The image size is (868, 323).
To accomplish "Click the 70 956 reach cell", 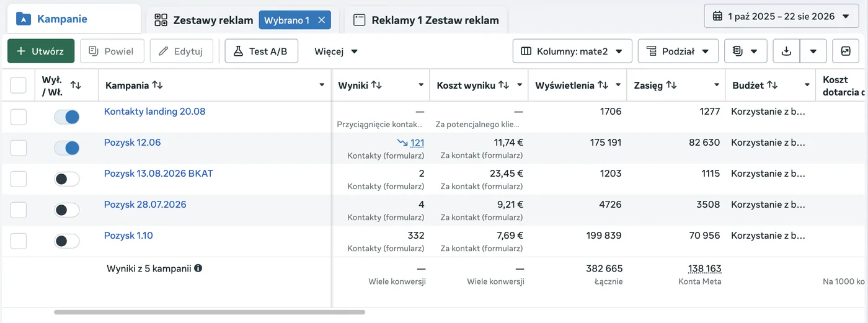I will (704, 236).
